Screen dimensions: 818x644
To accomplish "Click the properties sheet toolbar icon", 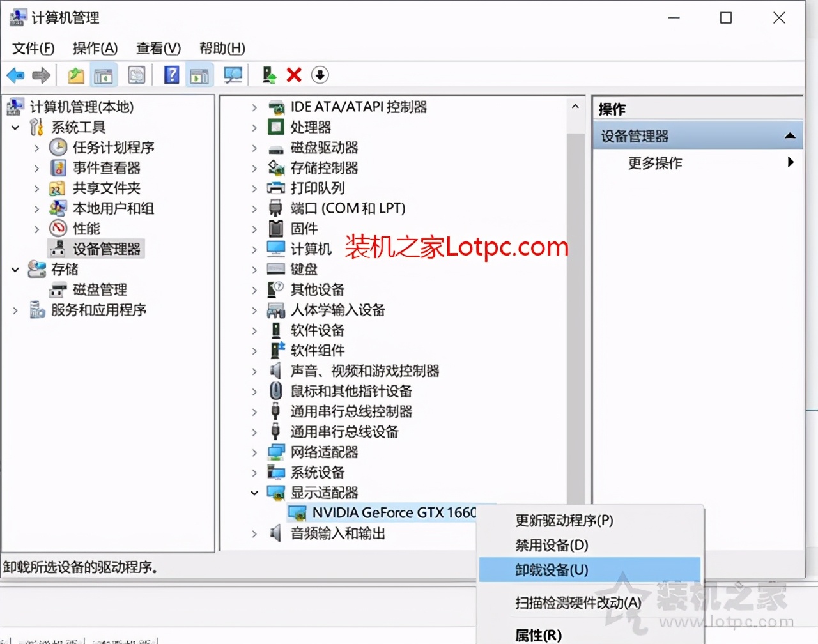I will click(x=136, y=75).
